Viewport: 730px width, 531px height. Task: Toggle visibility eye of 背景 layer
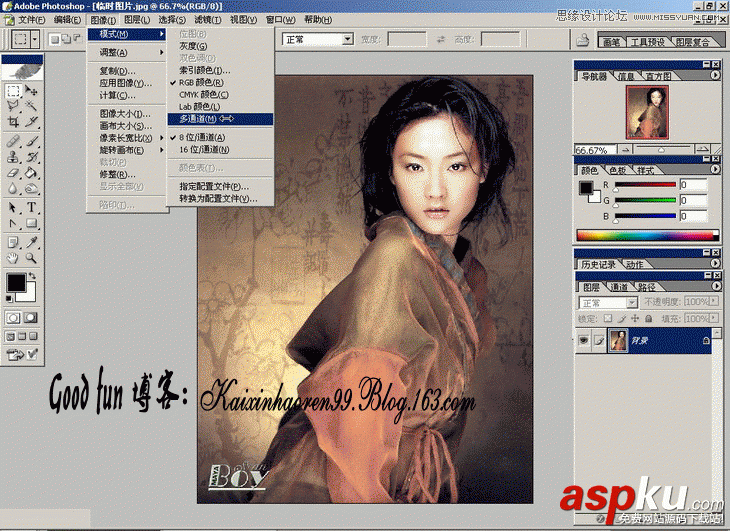[x=583, y=341]
